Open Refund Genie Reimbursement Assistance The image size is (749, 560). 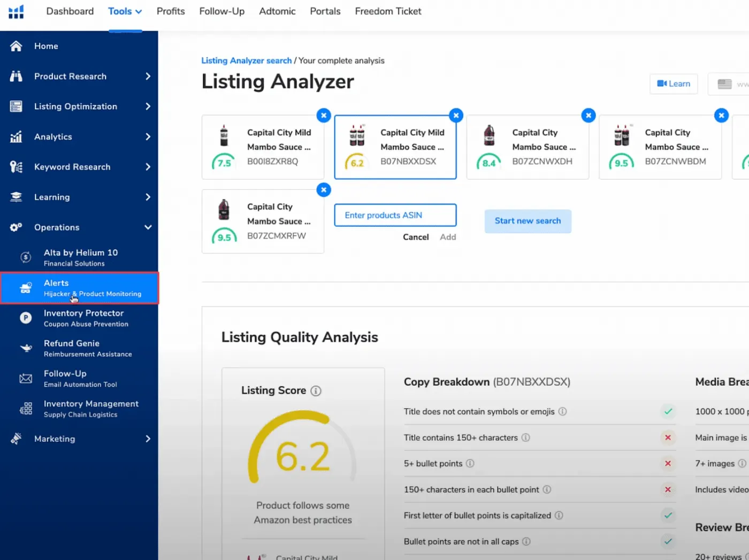click(x=79, y=348)
